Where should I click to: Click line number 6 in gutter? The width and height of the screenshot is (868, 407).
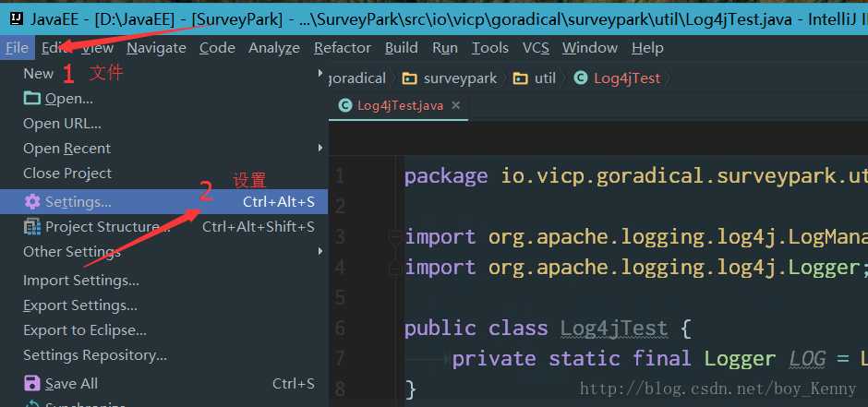pos(339,329)
